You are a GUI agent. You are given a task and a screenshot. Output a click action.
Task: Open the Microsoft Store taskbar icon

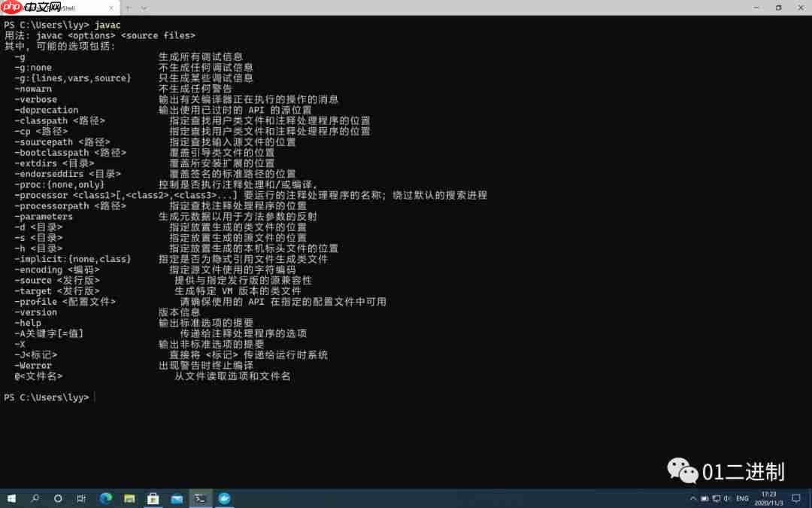click(153, 498)
